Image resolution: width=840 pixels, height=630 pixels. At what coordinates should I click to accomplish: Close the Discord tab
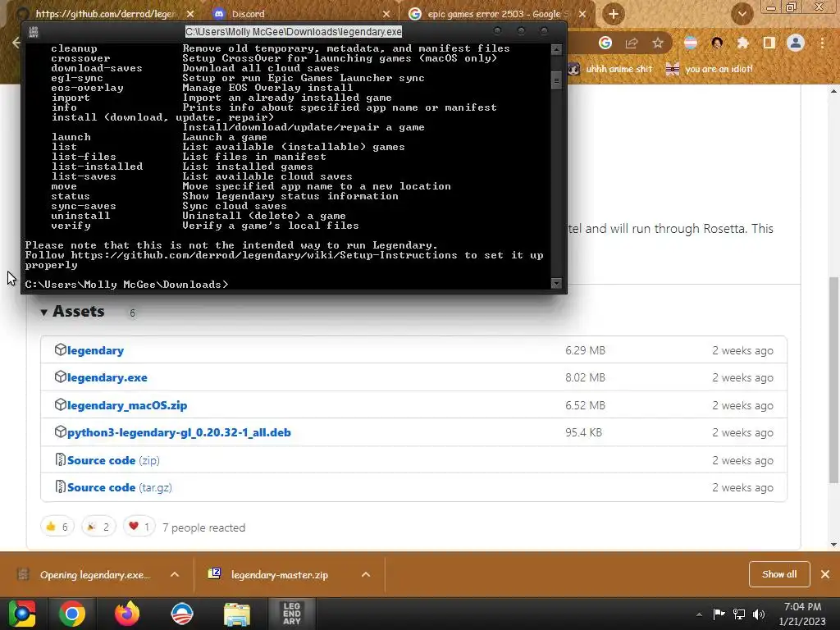coord(386,14)
